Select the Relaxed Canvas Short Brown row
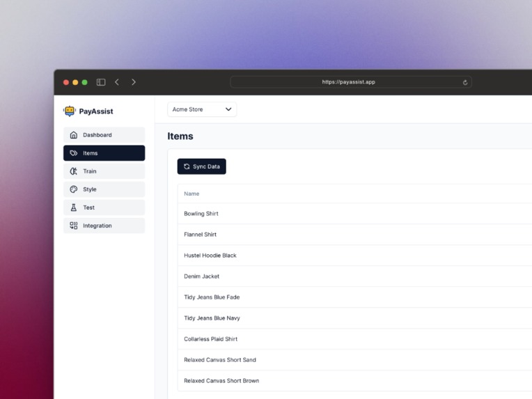 (x=355, y=381)
